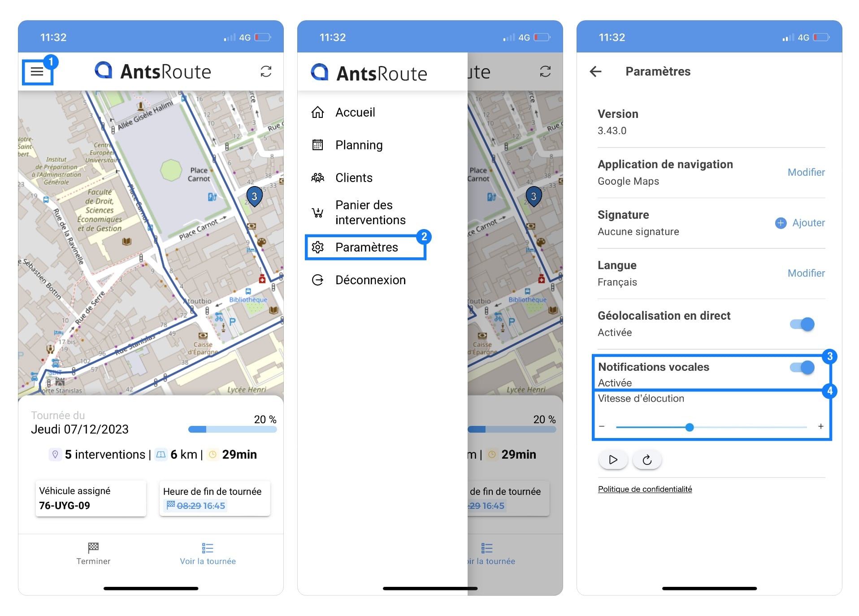Viewport: 859px width, 616px height.
Task: Tap the Véhicule assigné 76-UYG-09 card
Action: 91,498
